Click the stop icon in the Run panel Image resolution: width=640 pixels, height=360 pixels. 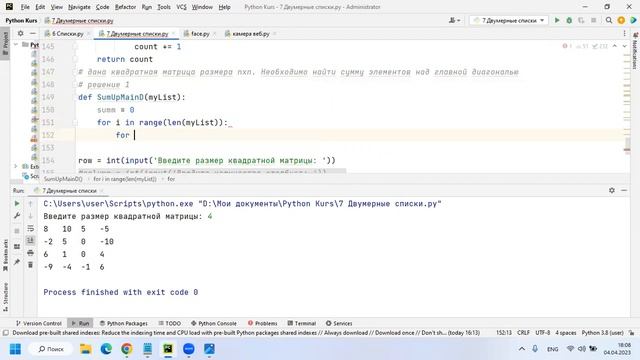(17, 231)
